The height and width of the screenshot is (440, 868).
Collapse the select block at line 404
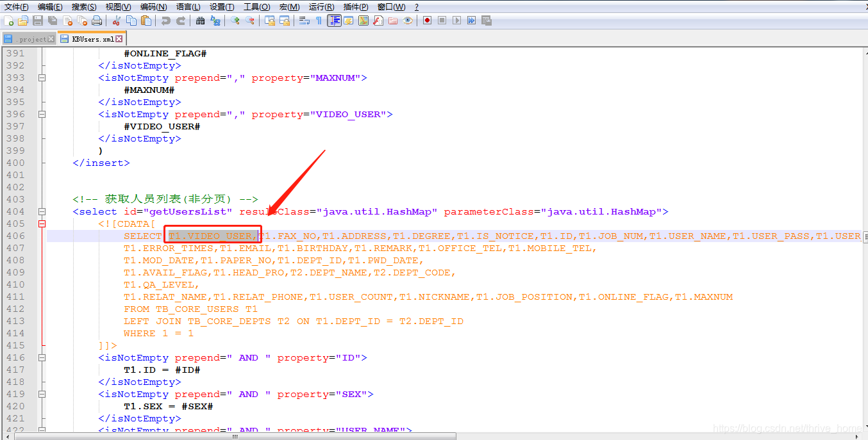tap(42, 211)
